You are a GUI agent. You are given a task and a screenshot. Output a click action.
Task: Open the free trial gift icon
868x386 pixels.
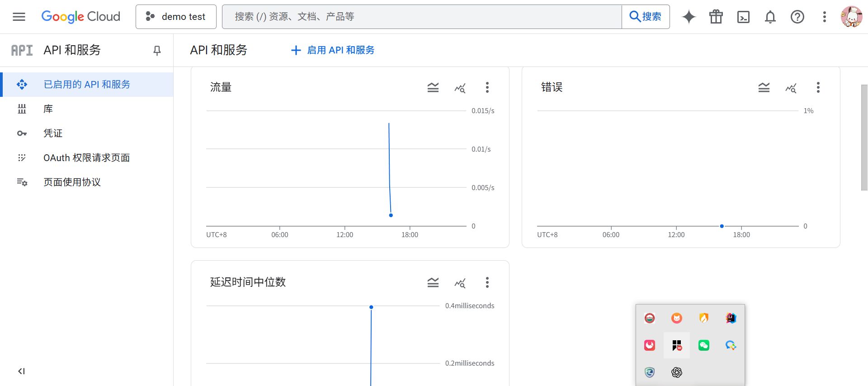[716, 17]
